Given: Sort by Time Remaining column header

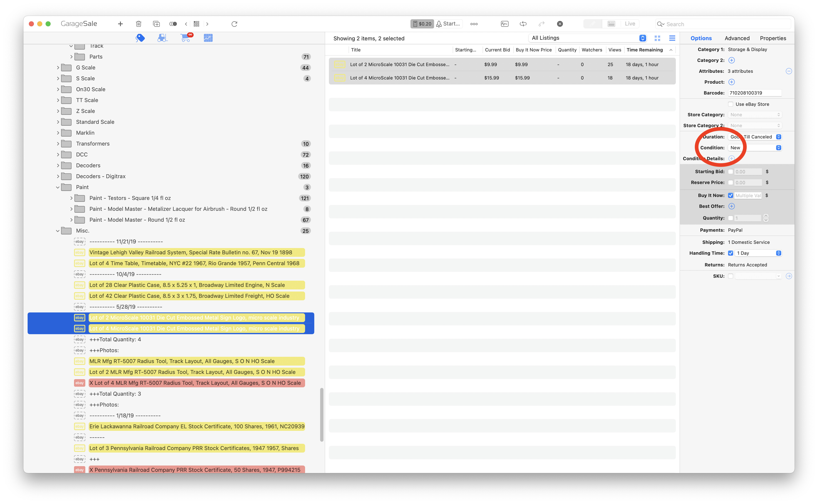Looking at the screenshot, I should [x=649, y=50].
